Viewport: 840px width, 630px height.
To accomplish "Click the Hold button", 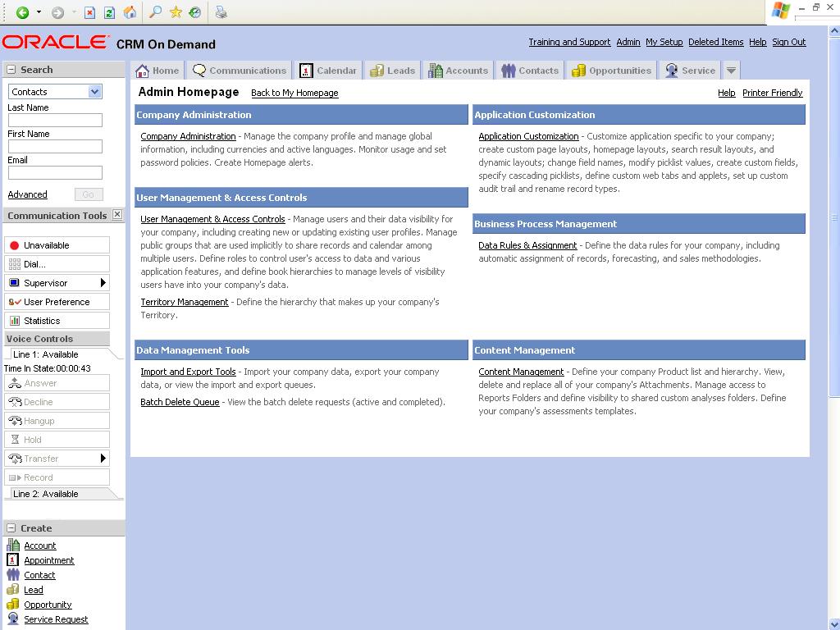I will pyautogui.click(x=57, y=440).
